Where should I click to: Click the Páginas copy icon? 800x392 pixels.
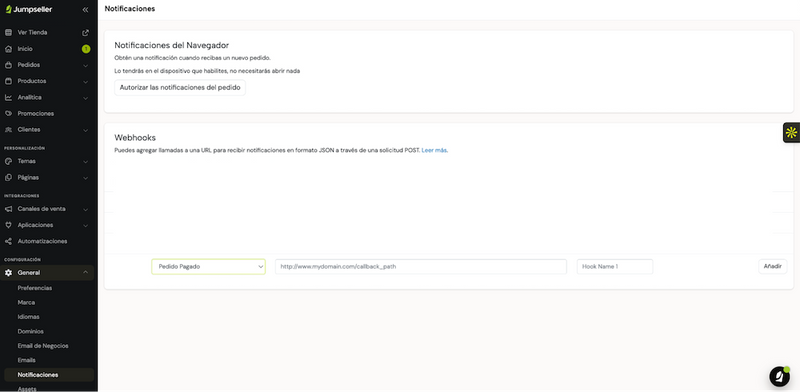coord(8,178)
